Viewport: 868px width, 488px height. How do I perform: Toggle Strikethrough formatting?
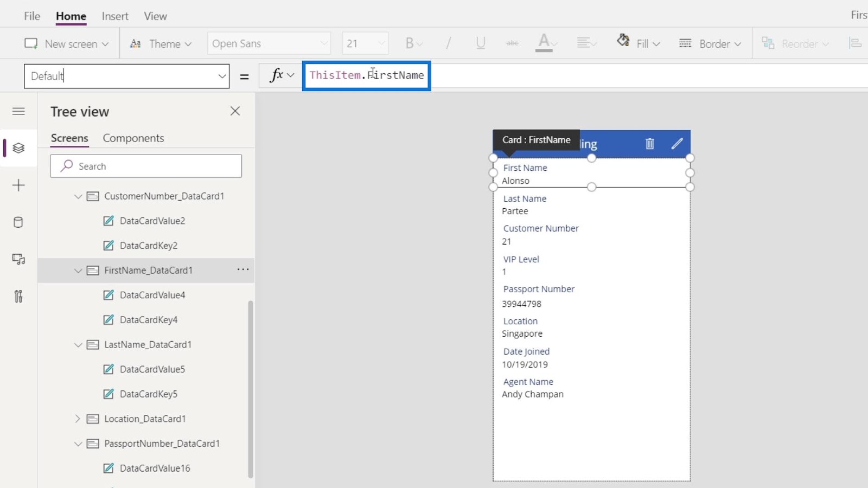click(512, 43)
